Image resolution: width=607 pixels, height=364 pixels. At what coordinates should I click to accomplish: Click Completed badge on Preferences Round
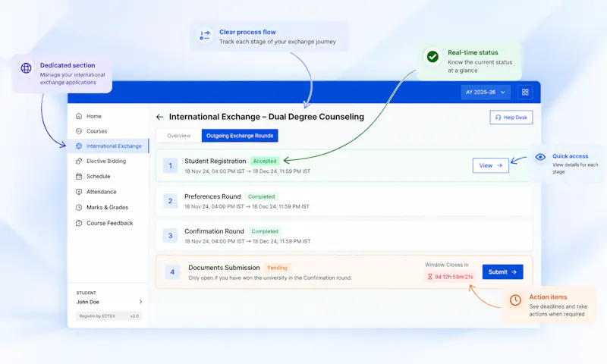coord(261,196)
